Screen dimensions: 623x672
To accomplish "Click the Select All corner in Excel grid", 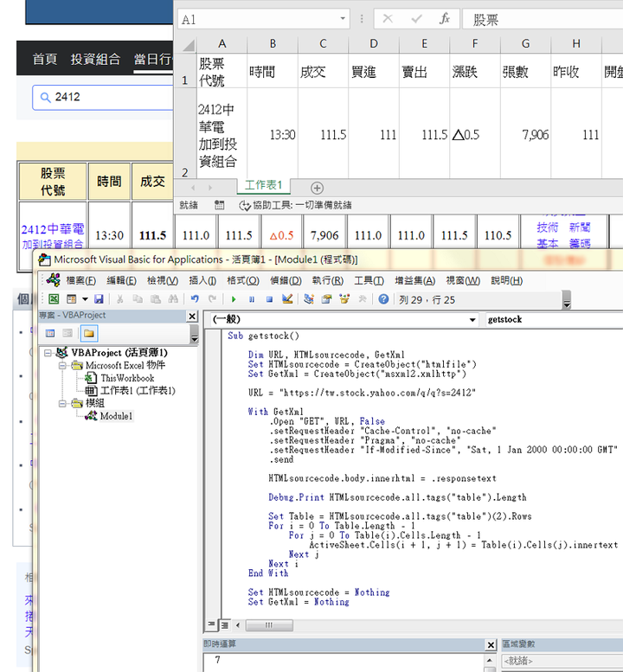I will click(188, 45).
